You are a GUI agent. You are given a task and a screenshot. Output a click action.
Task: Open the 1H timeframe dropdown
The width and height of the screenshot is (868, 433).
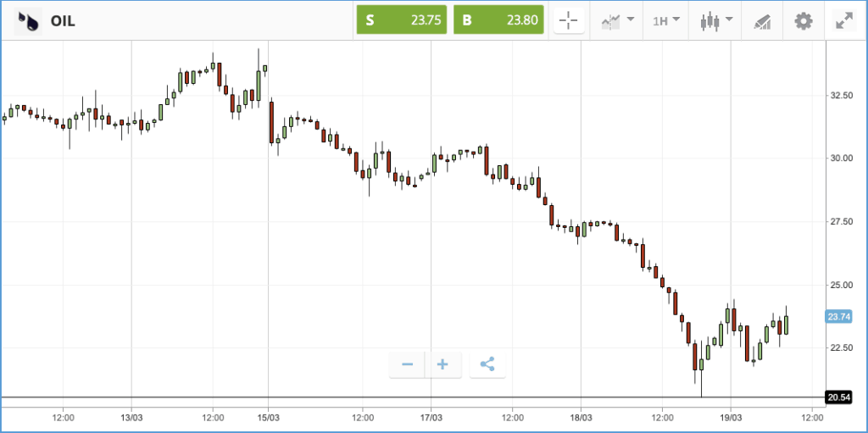click(666, 21)
